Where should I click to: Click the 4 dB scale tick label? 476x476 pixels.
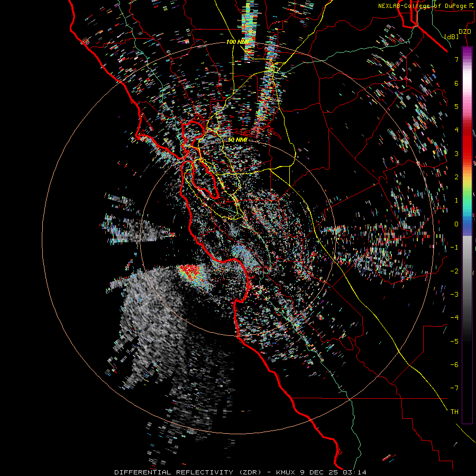point(456,130)
